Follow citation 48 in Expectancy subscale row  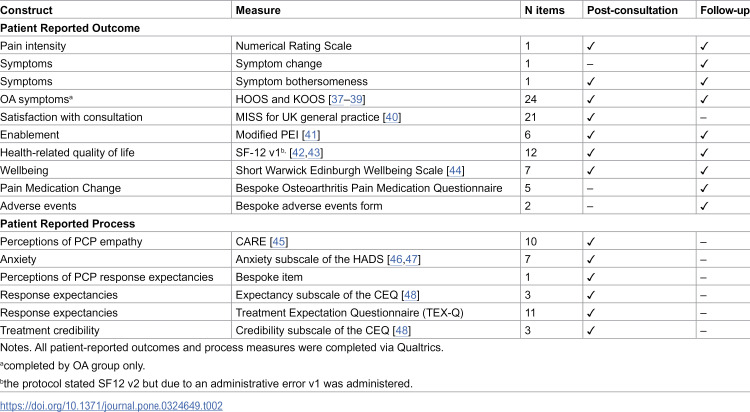(x=410, y=295)
